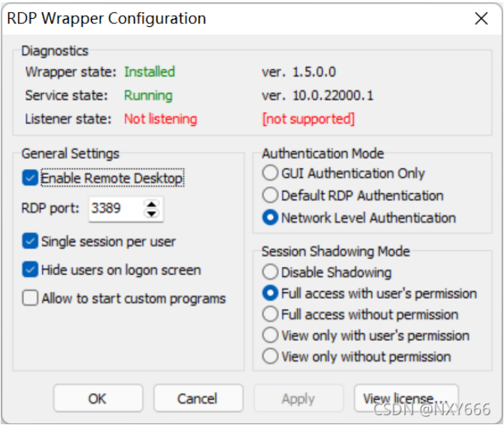Viewport: 504px width, 428px height.
Task: Click the Apply button
Action: (298, 399)
